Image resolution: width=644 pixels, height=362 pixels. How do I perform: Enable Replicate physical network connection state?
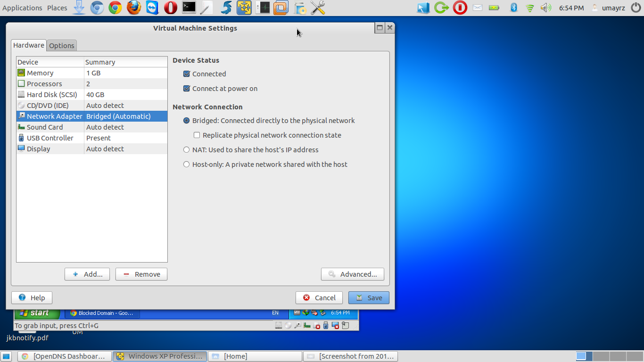coord(197,135)
